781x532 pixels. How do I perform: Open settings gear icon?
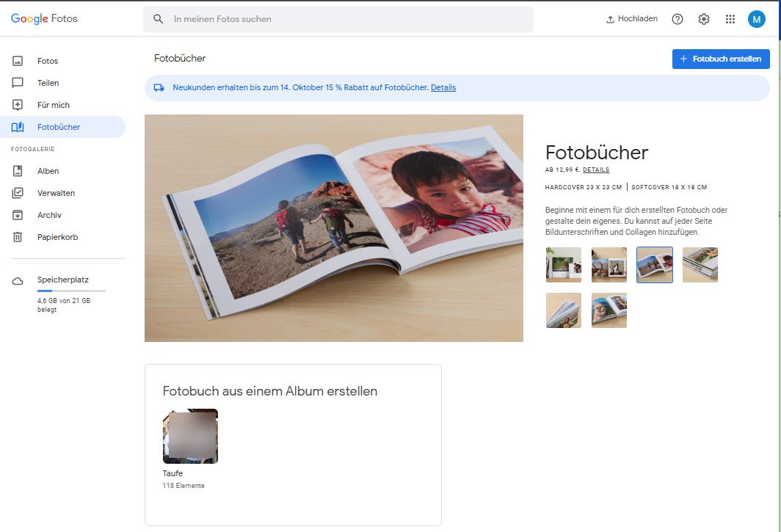(703, 19)
